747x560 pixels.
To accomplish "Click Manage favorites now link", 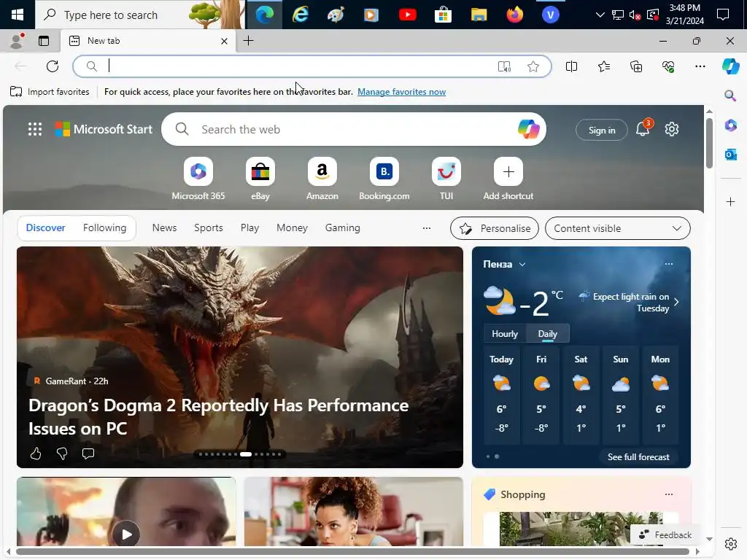I will pyautogui.click(x=402, y=92).
